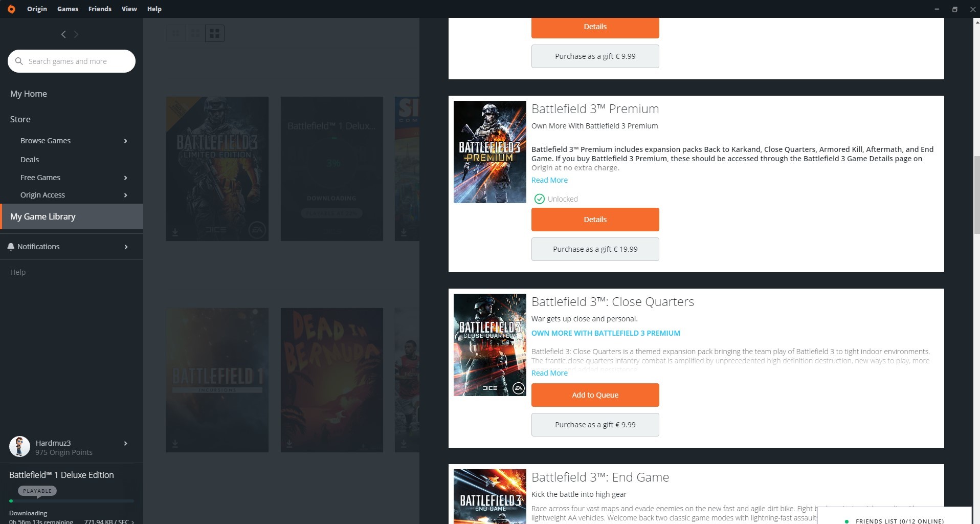Click download icon on Battlefield 3 tile
980x524 pixels.
click(x=175, y=233)
